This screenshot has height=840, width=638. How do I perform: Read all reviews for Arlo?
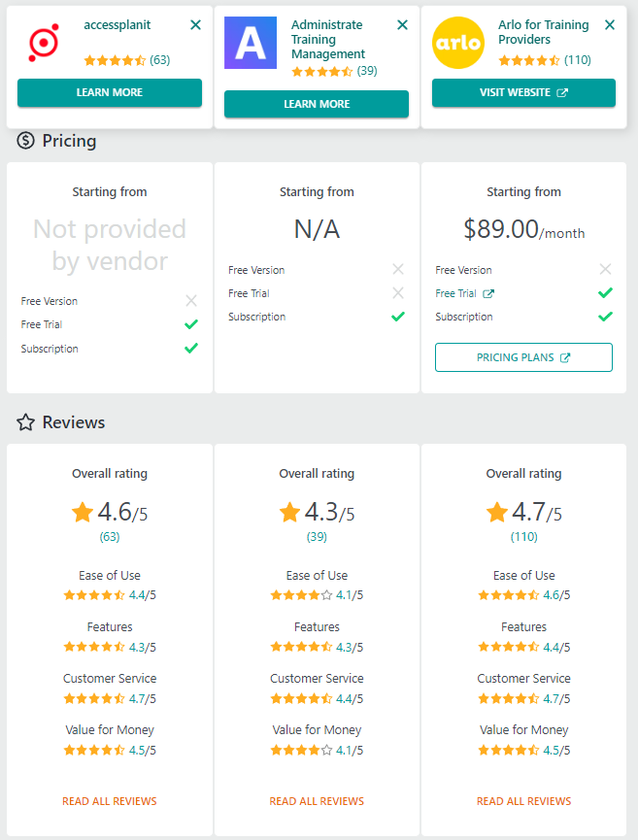tap(523, 801)
